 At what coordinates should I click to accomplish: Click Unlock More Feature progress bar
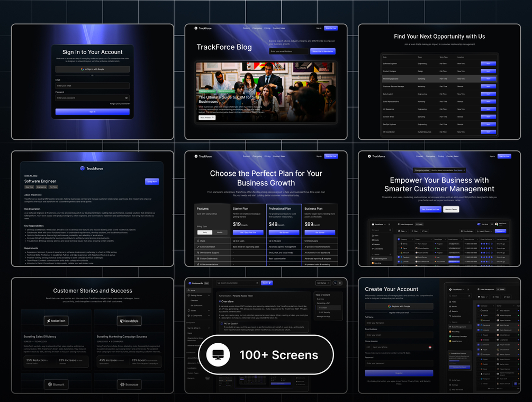point(459,361)
